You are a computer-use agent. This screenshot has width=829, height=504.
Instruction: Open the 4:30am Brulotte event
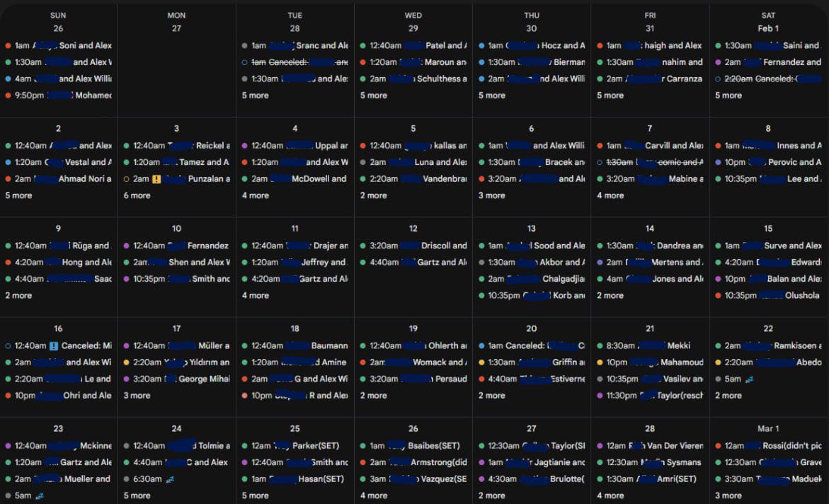[x=532, y=479]
